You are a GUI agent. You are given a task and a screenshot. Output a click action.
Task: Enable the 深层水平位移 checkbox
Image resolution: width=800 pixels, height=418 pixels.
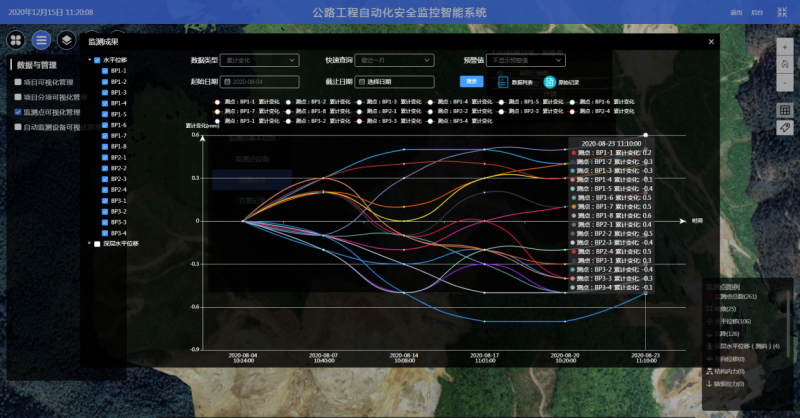coord(97,243)
